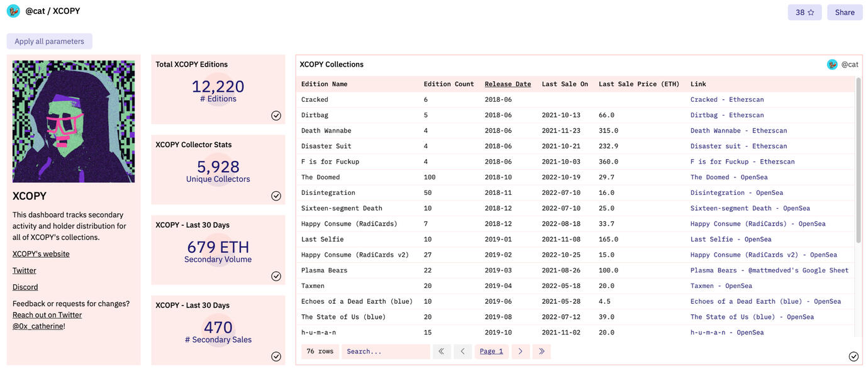Click the XCOPY artwork thumbnail in the sidebar

pos(73,121)
